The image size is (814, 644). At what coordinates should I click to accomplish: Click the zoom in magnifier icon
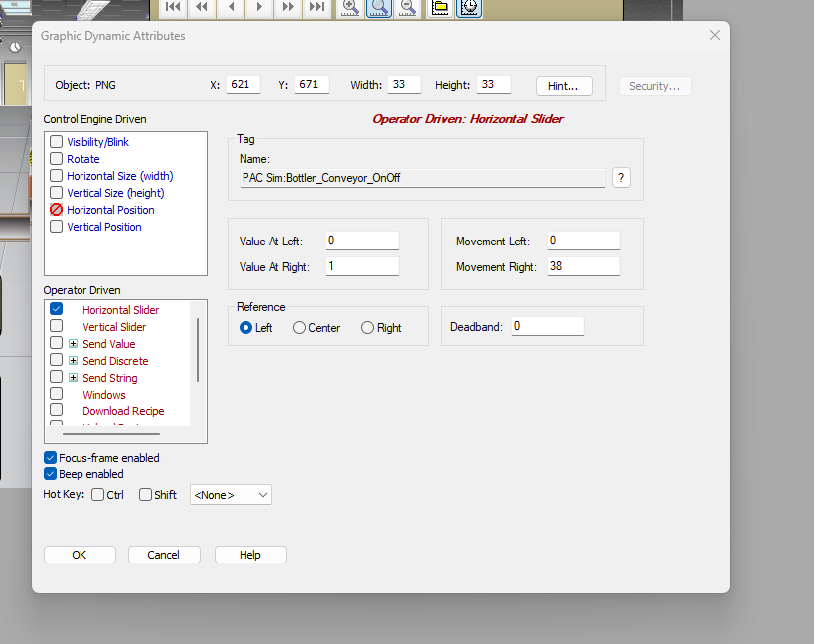click(350, 7)
